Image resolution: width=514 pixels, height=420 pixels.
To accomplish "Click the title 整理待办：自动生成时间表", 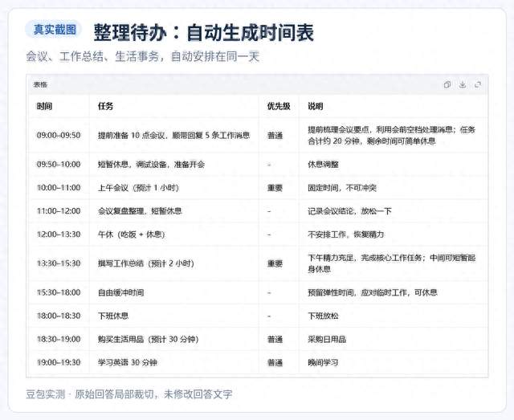I will (x=204, y=32).
